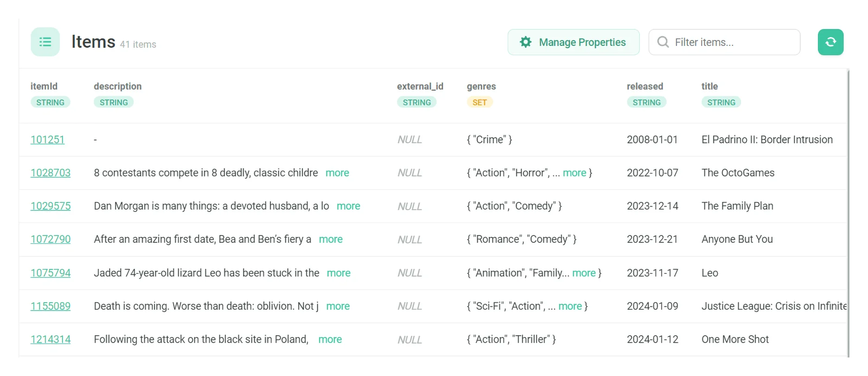Click the release date 2024-01-12

coord(652,339)
